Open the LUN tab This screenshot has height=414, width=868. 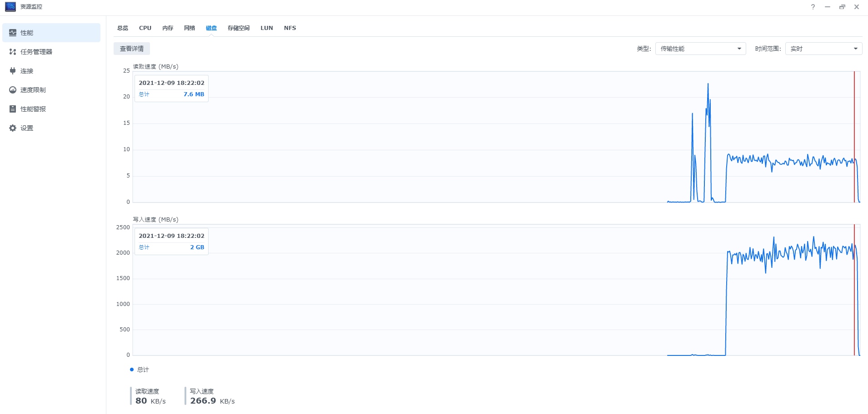tap(267, 28)
